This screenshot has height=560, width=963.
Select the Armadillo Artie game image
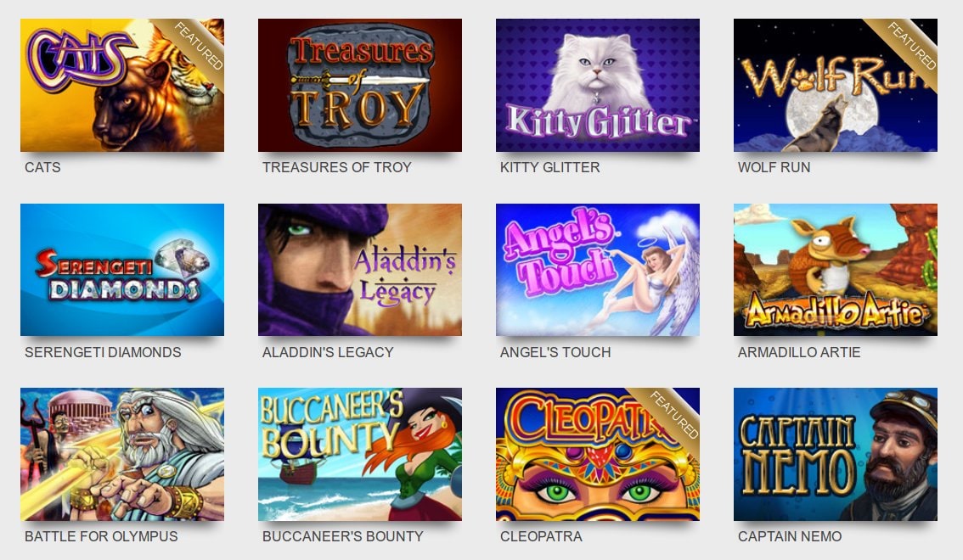pos(836,270)
